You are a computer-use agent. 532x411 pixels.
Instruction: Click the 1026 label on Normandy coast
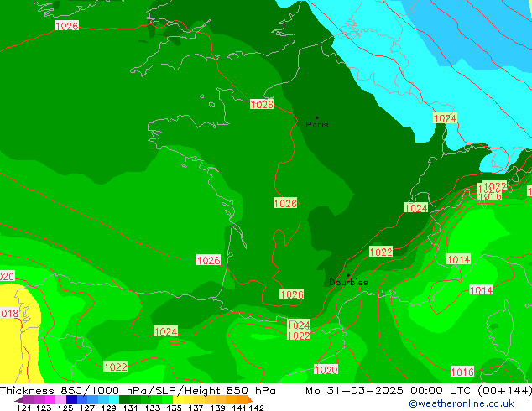(262, 104)
